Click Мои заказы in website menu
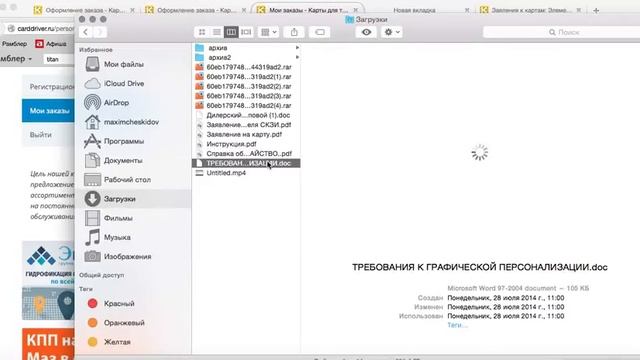Viewport: 640px width, 360px height. (x=49, y=111)
